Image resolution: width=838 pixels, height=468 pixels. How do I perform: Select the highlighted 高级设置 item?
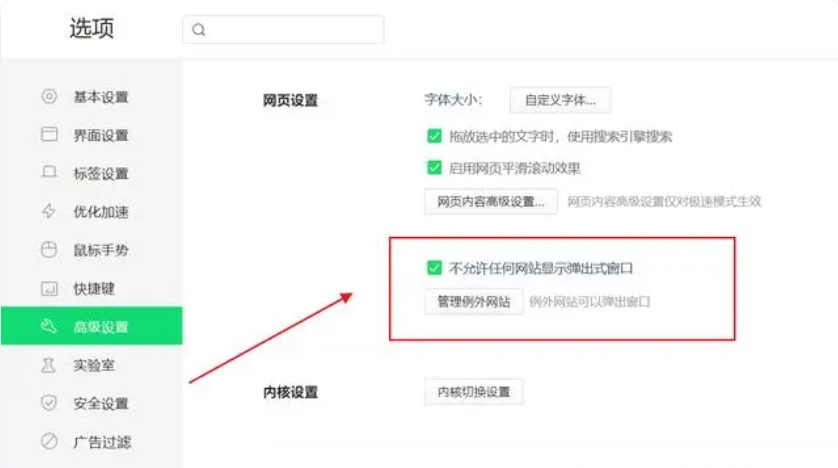91,326
